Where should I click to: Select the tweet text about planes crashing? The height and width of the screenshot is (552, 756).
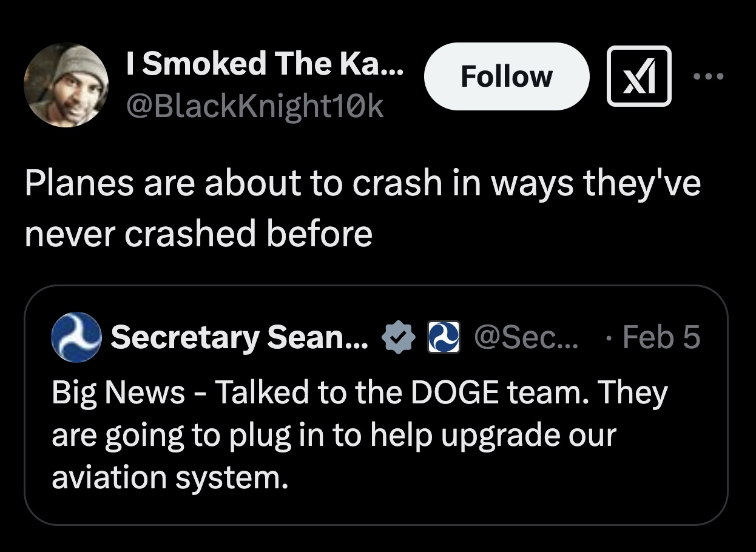pyautogui.click(x=364, y=207)
